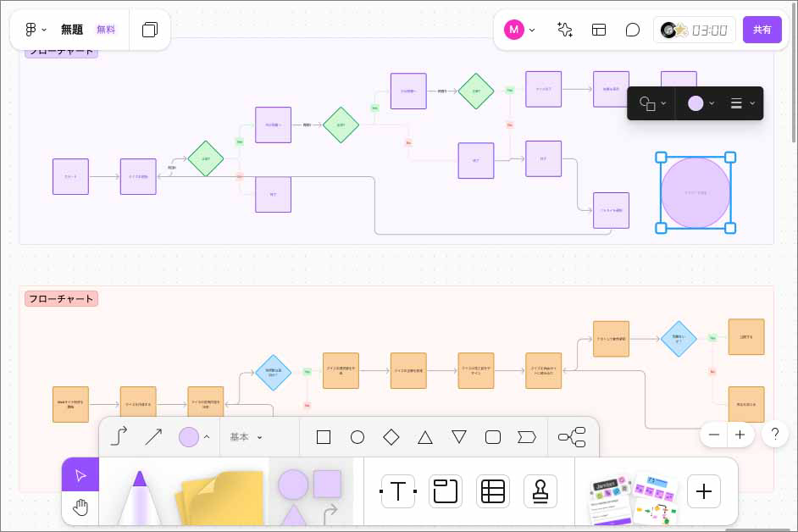Pick the rounded rectangle shape

tap(492, 437)
